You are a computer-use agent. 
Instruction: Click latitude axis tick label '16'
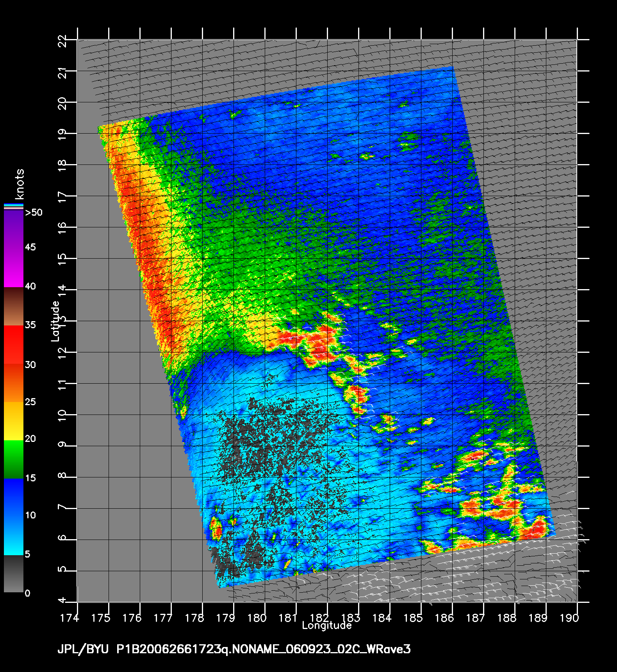coord(62,228)
